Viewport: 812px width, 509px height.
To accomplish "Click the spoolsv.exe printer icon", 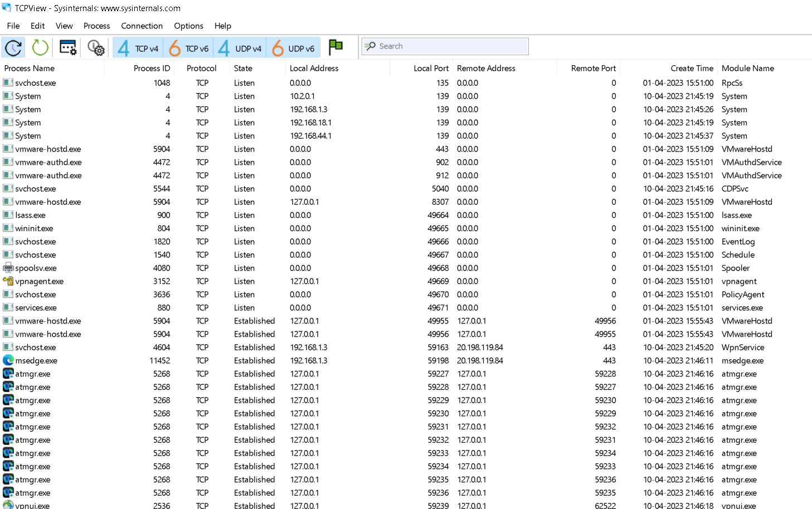I will pos(8,268).
